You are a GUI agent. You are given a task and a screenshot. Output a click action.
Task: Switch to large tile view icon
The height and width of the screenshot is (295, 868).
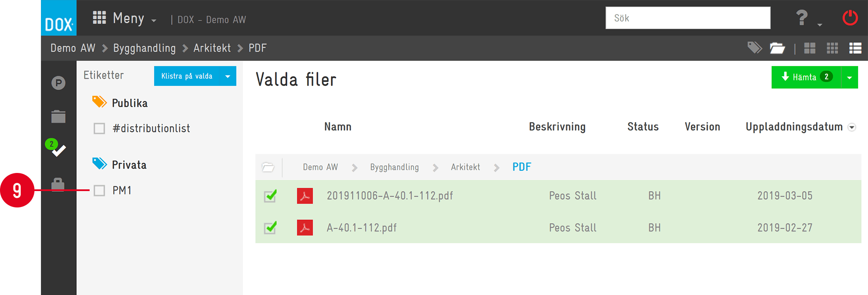[x=810, y=48]
